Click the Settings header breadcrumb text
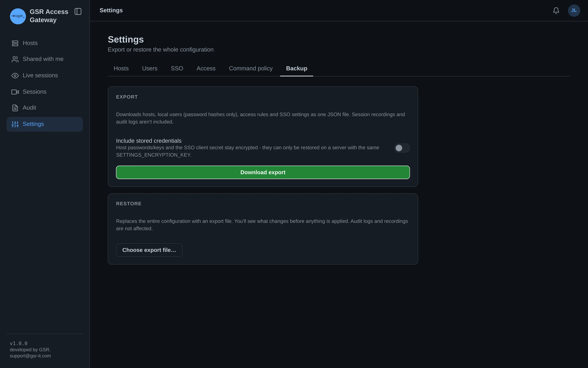This screenshot has width=588, height=368. tap(111, 10)
